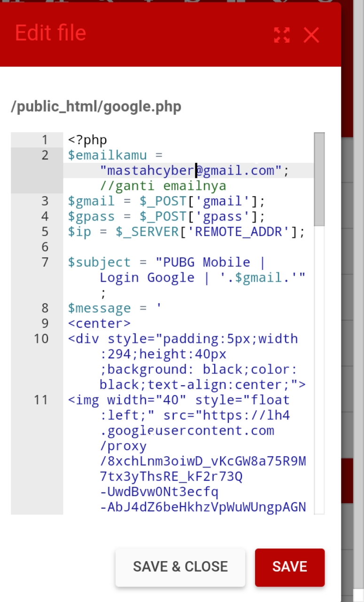Click the //ganti emailnya comment

163,186
